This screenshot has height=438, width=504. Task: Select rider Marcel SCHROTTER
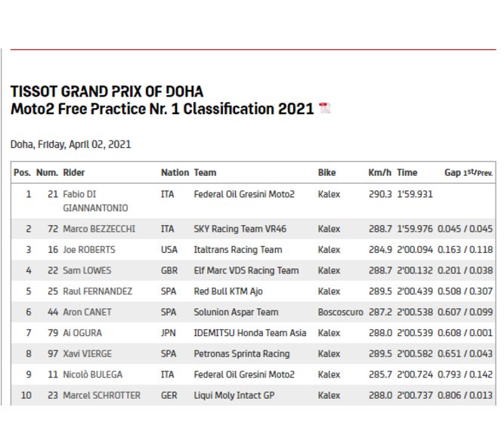click(x=100, y=395)
